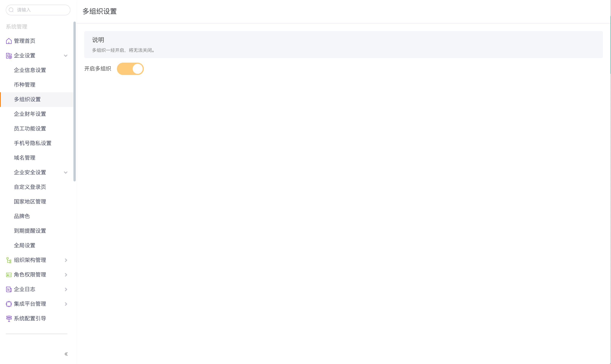Open 自定义登录页
Viewport: 611px width, 364px height.
click(37, 187)
